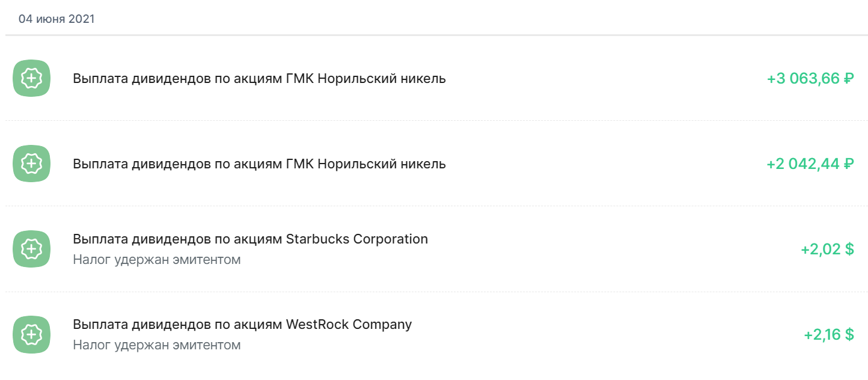Click the gray divider below the date header
This screenshot has width=868, height=380.
tap(436, 35)
